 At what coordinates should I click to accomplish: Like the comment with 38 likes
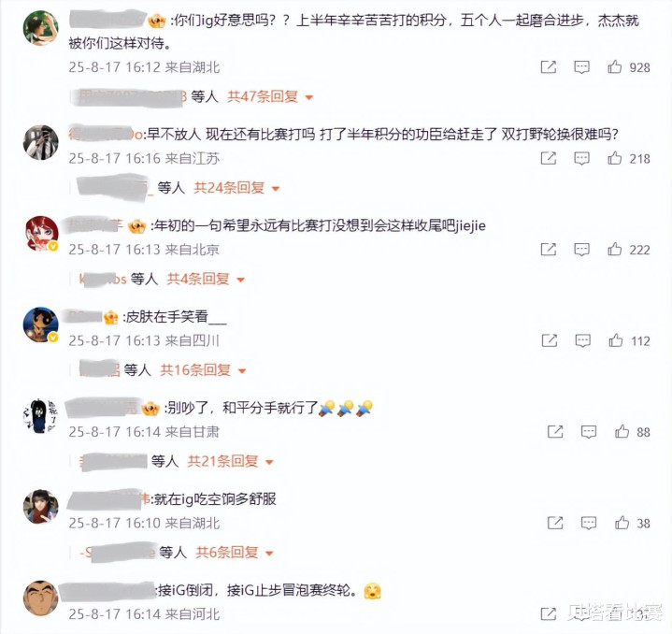coord(622,522)
